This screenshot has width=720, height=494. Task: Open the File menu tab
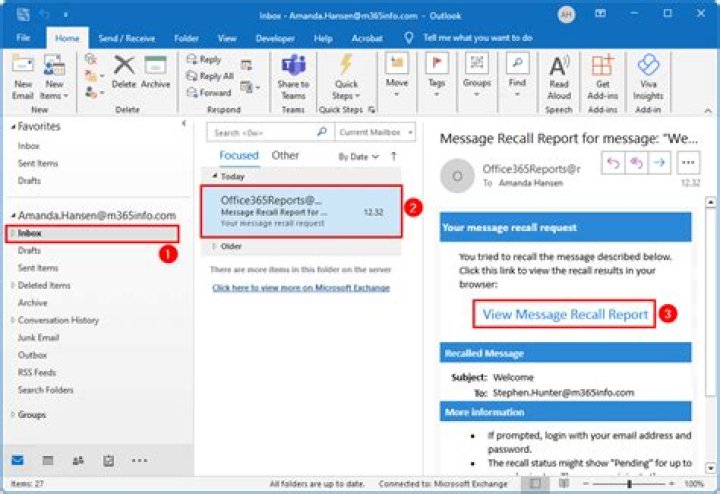point(23,38)
